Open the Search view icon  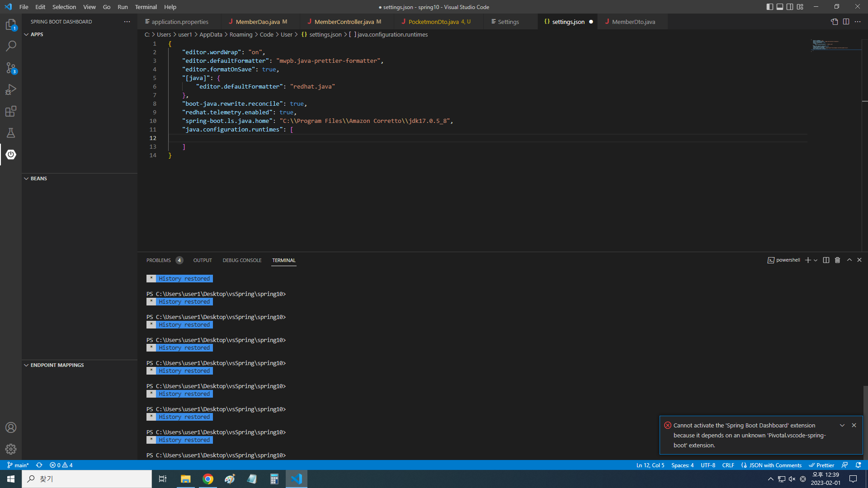(11, 46)
